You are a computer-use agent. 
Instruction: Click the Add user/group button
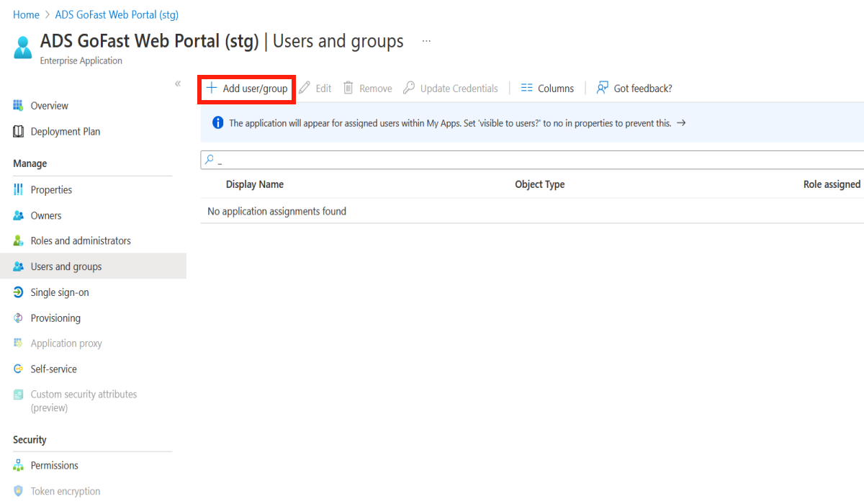click(x=247, y=89)
